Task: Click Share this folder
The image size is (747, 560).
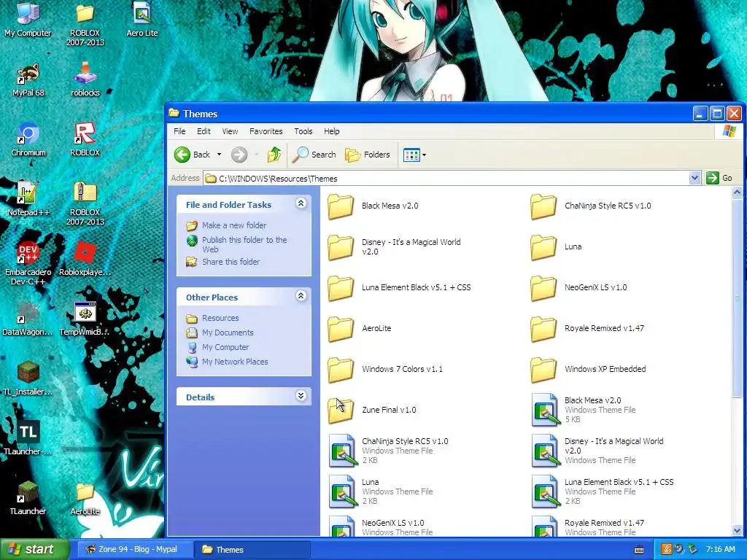Action: coord(223,262)
